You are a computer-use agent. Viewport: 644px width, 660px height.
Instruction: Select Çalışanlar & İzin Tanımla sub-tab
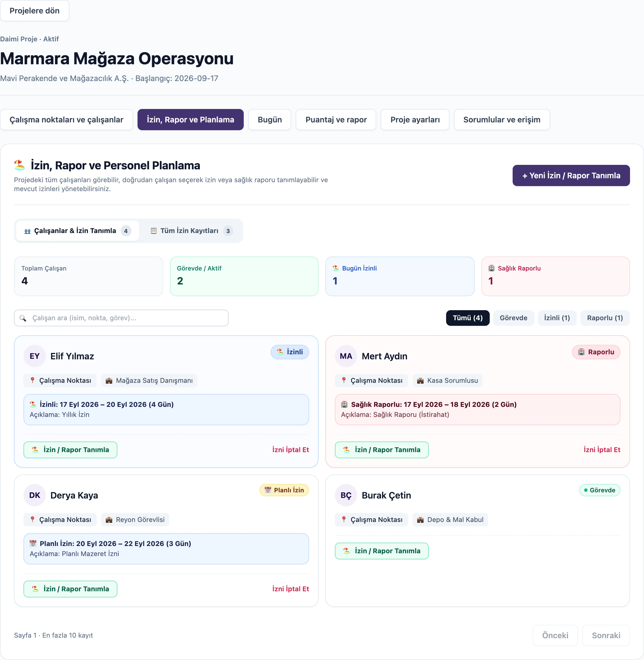(77, 231)
